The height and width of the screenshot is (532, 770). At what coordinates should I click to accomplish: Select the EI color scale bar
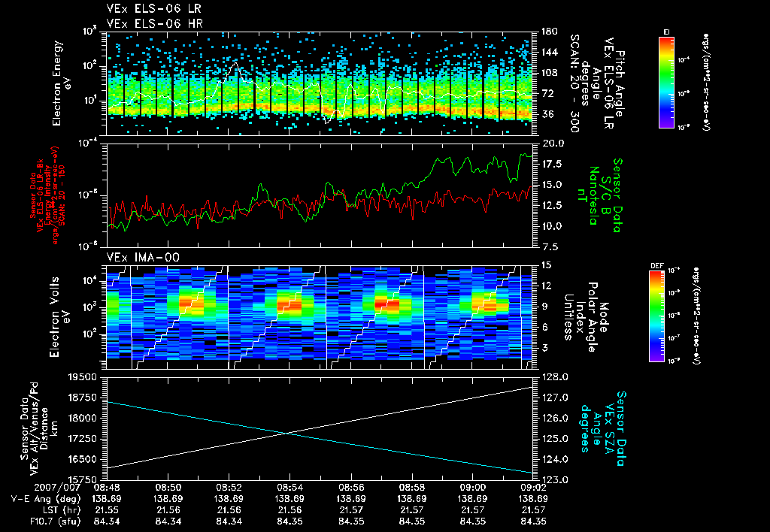tap(666, 82)
